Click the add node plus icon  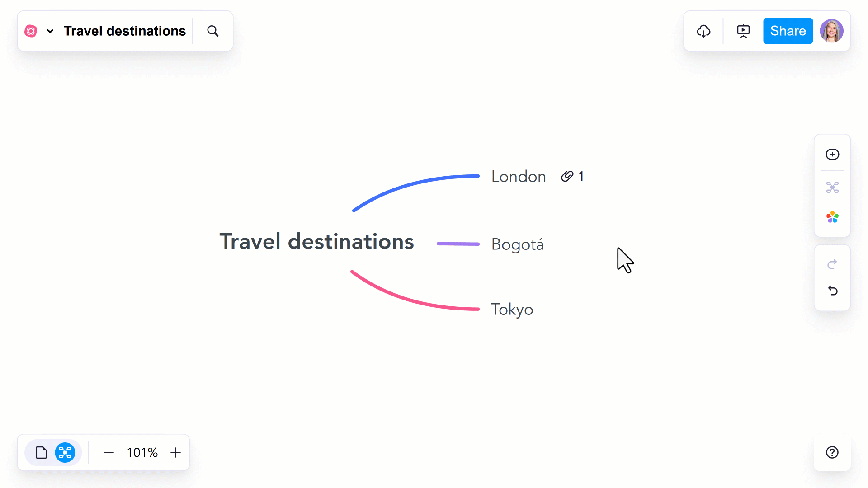click(832, 155)
